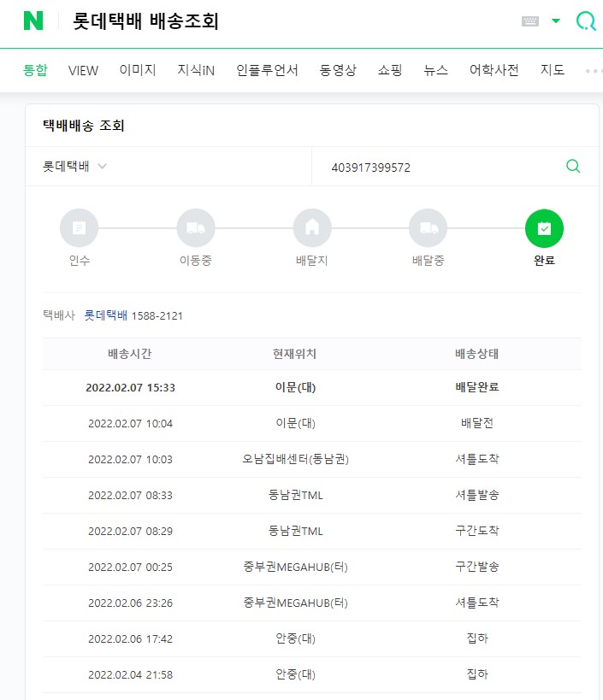The image size is (603, 700).
Task: Select the 지식iN tab
Action: click(196, 70)
